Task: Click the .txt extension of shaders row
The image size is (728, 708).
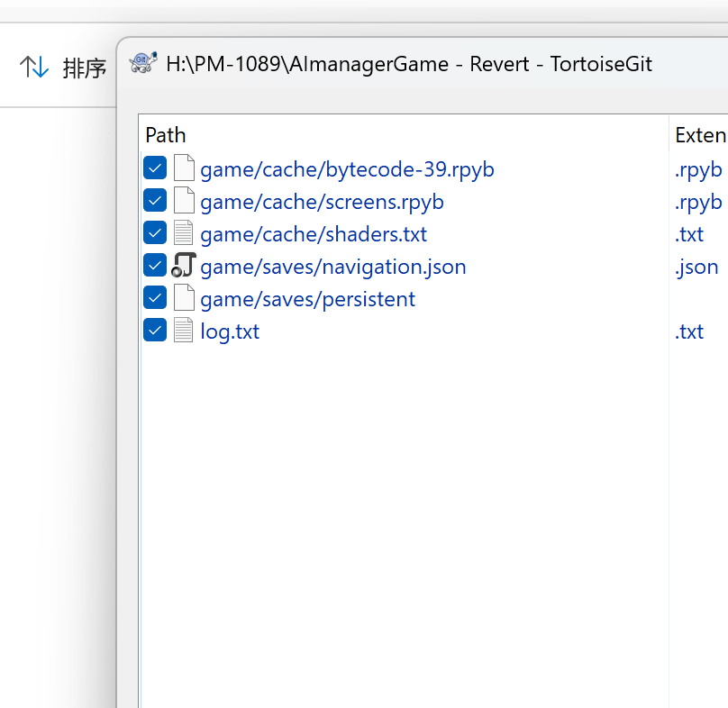Action: pos(689,234)
